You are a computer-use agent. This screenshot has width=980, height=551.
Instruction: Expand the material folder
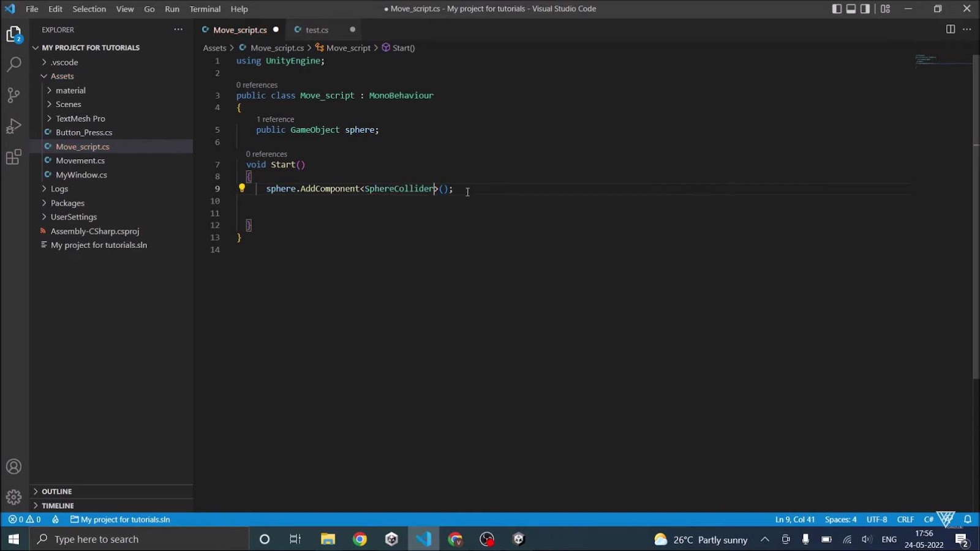[x=70, y=90]
